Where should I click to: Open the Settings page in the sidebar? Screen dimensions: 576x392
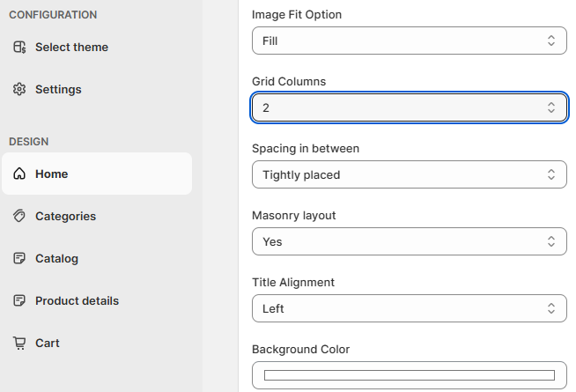[97, 89]
